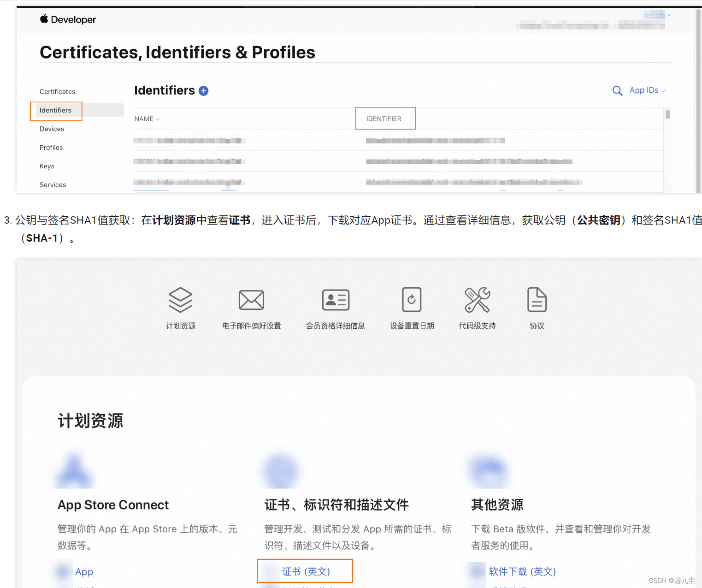Click the 其他资源 blurred icon

click(488, 471)
